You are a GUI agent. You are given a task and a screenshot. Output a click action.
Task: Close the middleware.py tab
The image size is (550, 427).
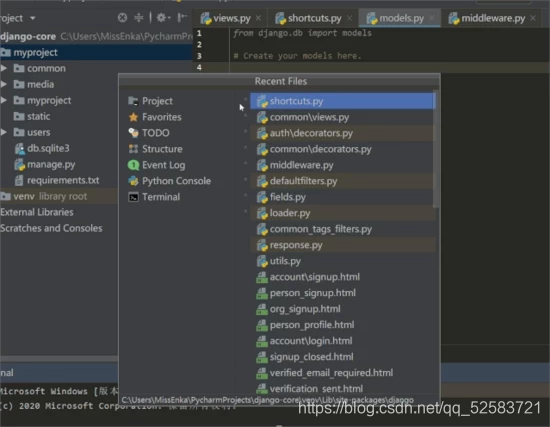533,18
